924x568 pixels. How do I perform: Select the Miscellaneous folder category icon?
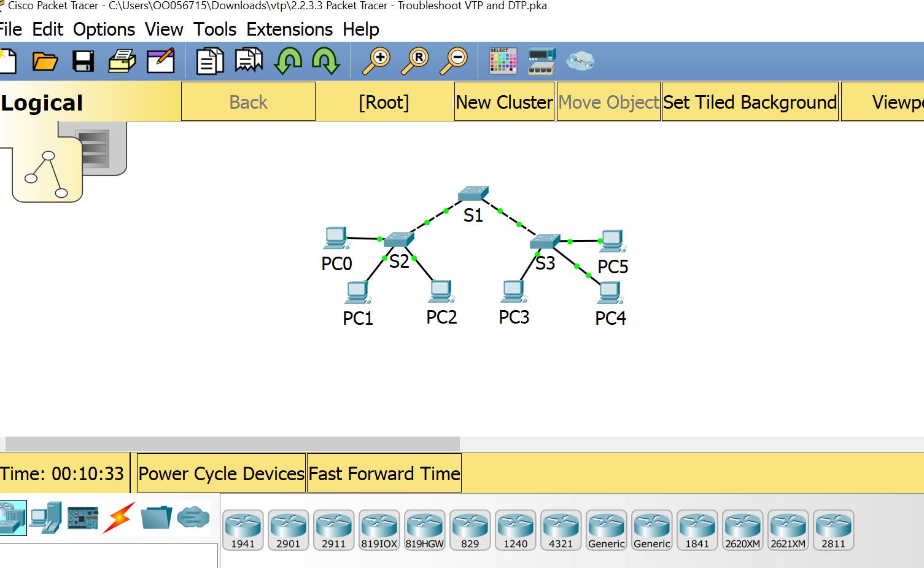point(156,518)
